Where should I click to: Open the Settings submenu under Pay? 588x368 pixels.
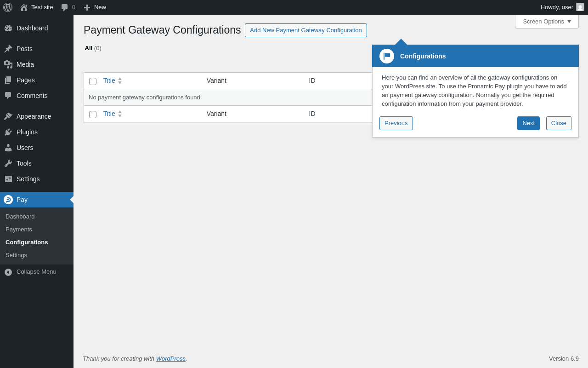(x=16, y=255)
